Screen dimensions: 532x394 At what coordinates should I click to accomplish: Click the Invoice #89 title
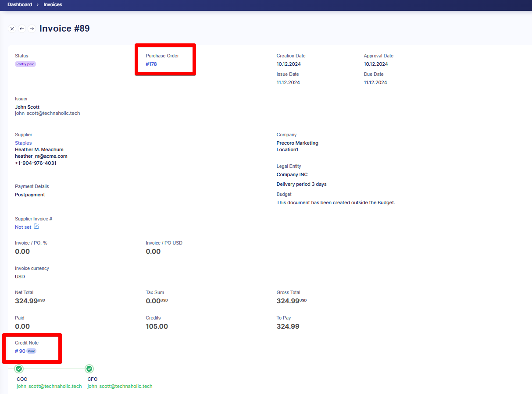[64, 28]
